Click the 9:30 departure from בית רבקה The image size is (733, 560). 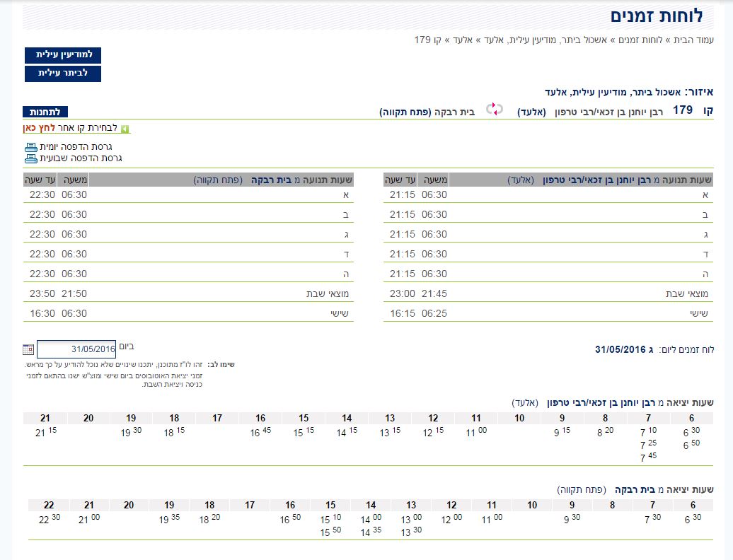click(572, 518)
